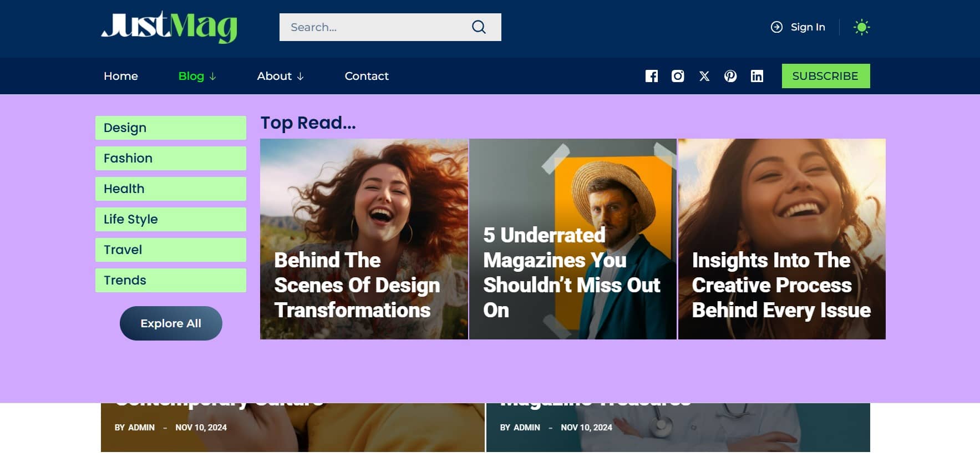Click the LinkedIn icon
980x467 pixels.
click(x=756, y=76)
